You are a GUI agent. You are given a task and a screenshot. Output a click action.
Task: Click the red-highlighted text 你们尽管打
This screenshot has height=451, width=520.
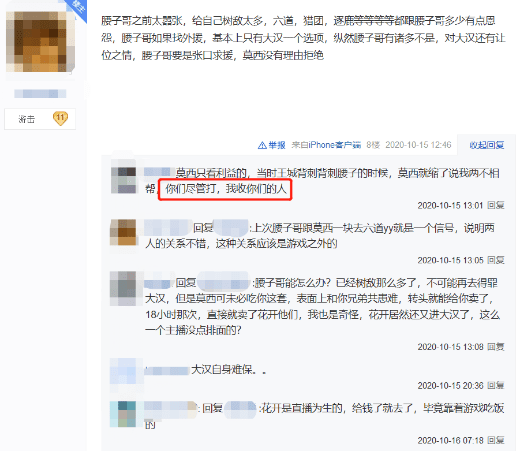click(191, 189)
